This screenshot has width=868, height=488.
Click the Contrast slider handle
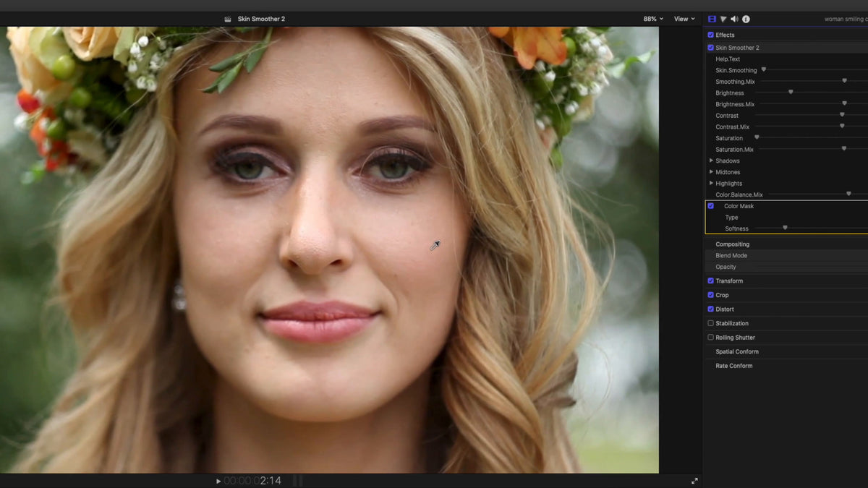(x=842, y=114)
